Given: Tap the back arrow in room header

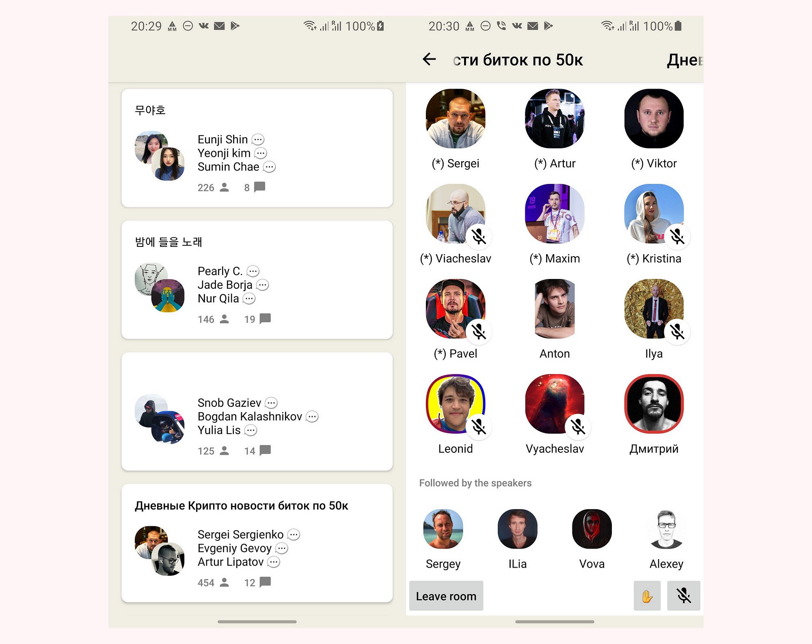Looking at the screenshot, I should click(x=429, y=59).
